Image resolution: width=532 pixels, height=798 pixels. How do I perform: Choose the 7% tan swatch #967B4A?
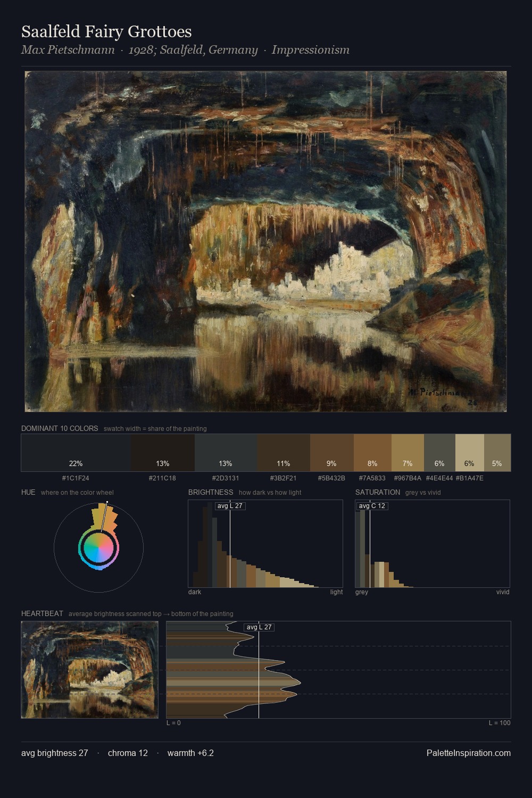tap(408, 453)
